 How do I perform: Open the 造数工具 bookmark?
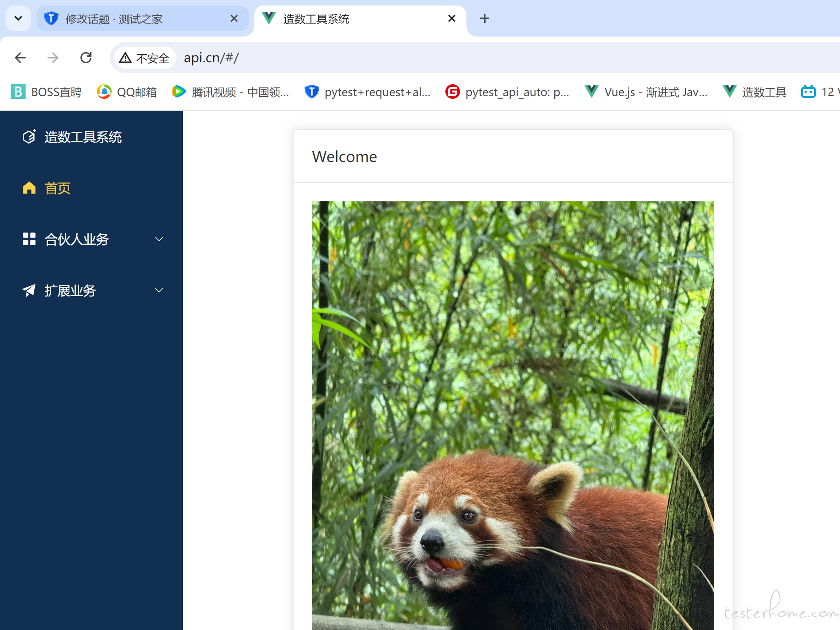tap(754, 92)
